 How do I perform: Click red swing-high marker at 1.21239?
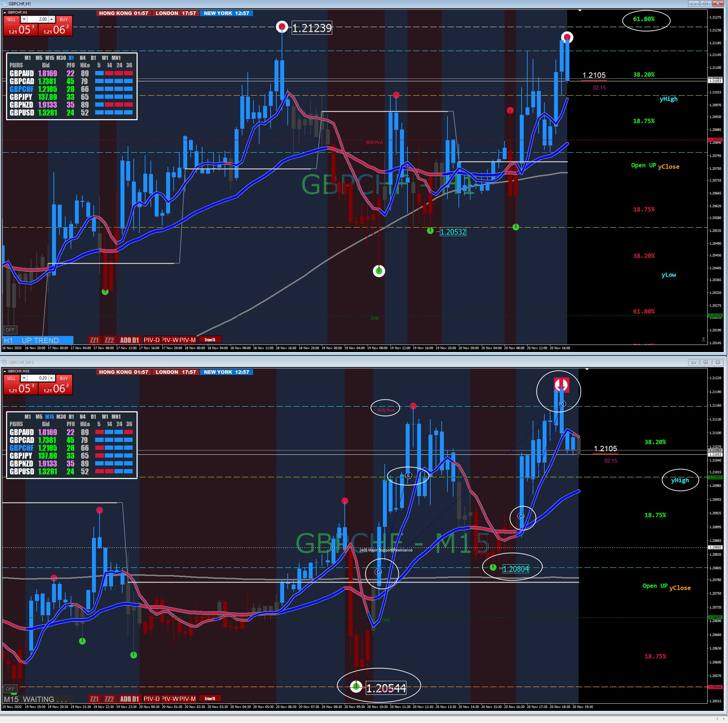(282, 27)
